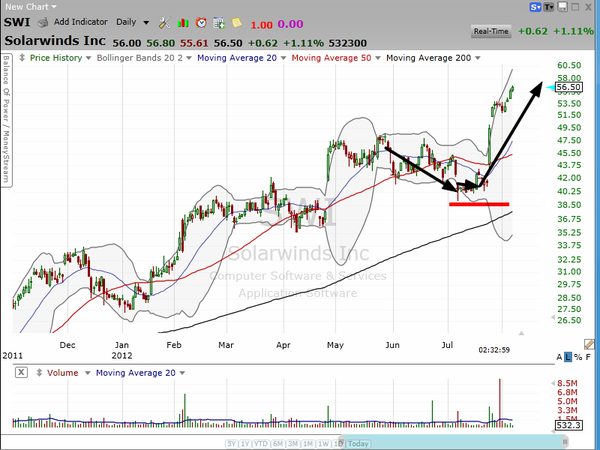Screen dimensions: 600x450
Task: Open the candlestick chart style icon
Action: click(183, 23)
